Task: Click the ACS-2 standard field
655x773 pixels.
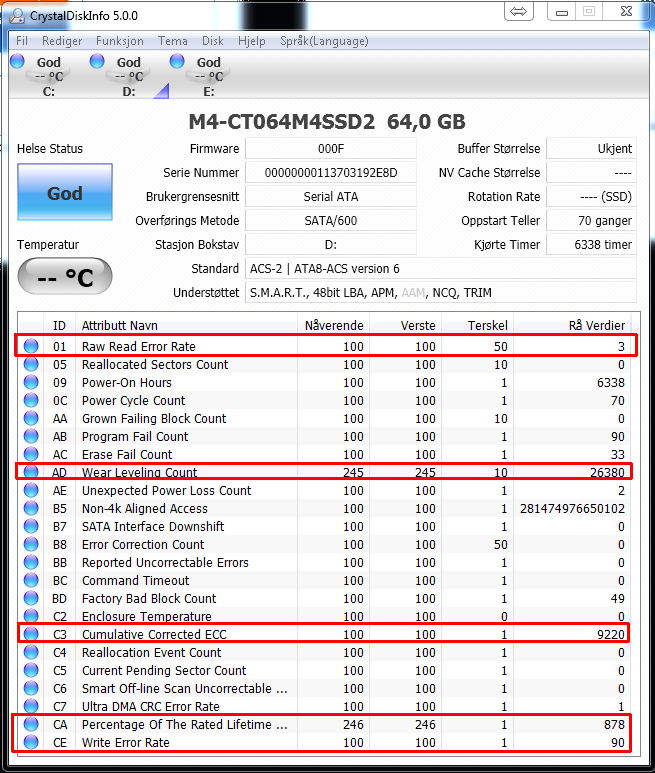Action: point(441,269)
